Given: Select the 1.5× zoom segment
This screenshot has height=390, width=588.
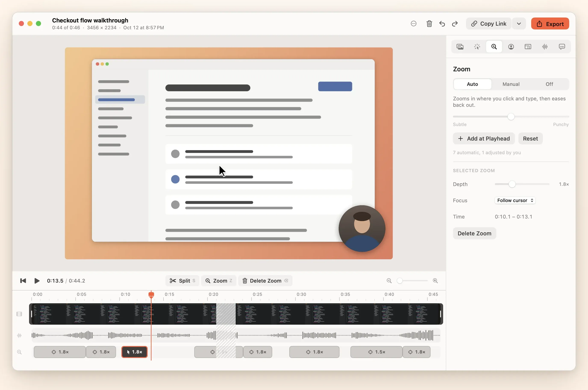Looking at the screenshot, I should [376, 352].
